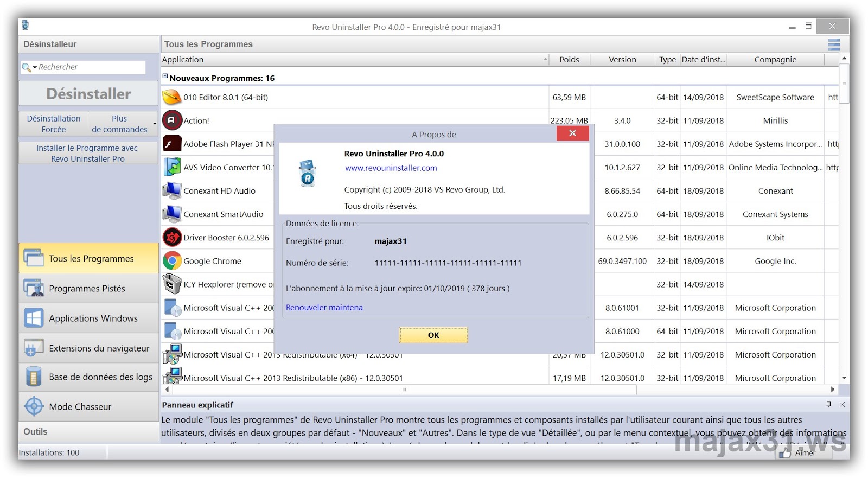Click Installer le Programme avec Revo Uninstaller Pro
The height and width of the screenshot is (478, 868).
87,153
